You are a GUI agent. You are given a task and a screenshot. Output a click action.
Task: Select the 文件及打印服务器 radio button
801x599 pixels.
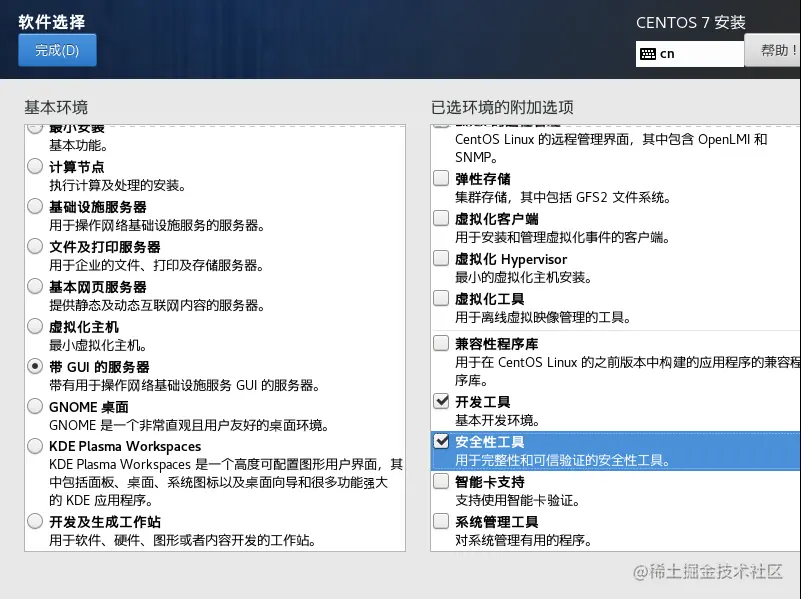pos(35,246)
